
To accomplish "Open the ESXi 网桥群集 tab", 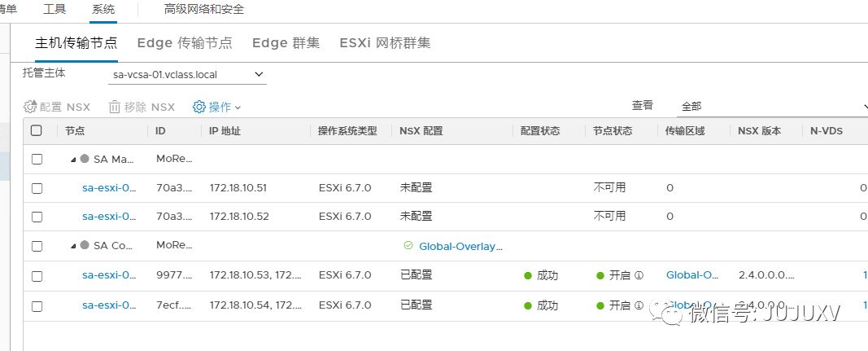I will [x=385, y=43].
